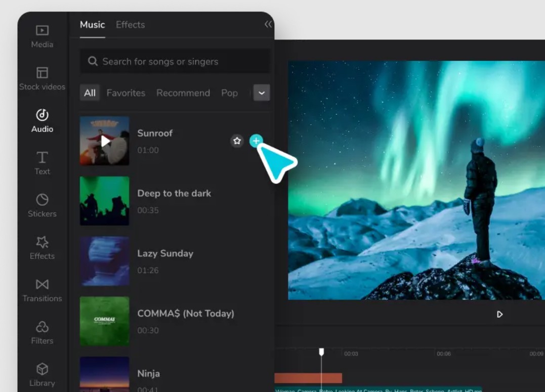Add Sunroof to timeline with plus button

pos(256,141)
